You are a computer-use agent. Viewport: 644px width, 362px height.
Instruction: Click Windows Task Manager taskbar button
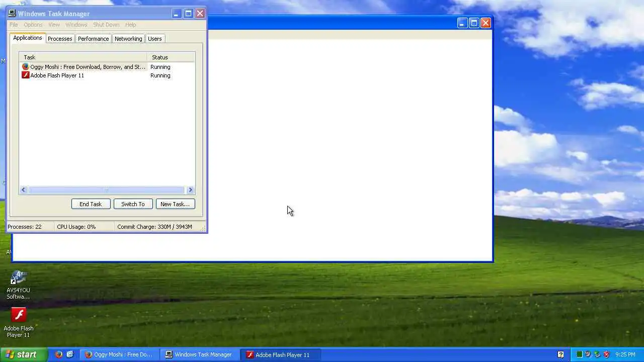pyautogui.click(x=199, y=354)
